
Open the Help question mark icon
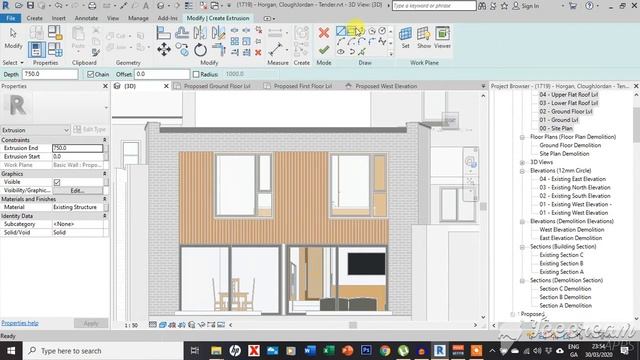[589, 6]
